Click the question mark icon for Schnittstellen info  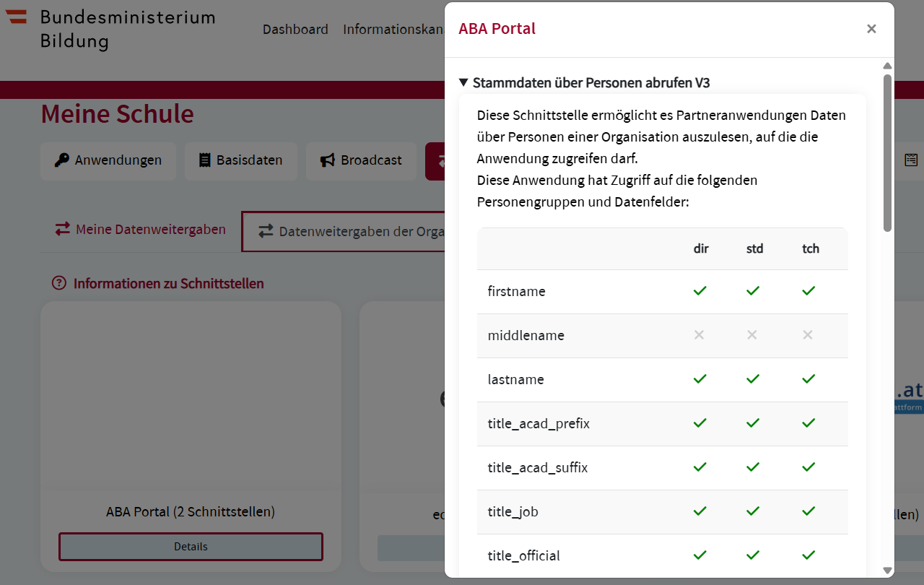point(59,283)
